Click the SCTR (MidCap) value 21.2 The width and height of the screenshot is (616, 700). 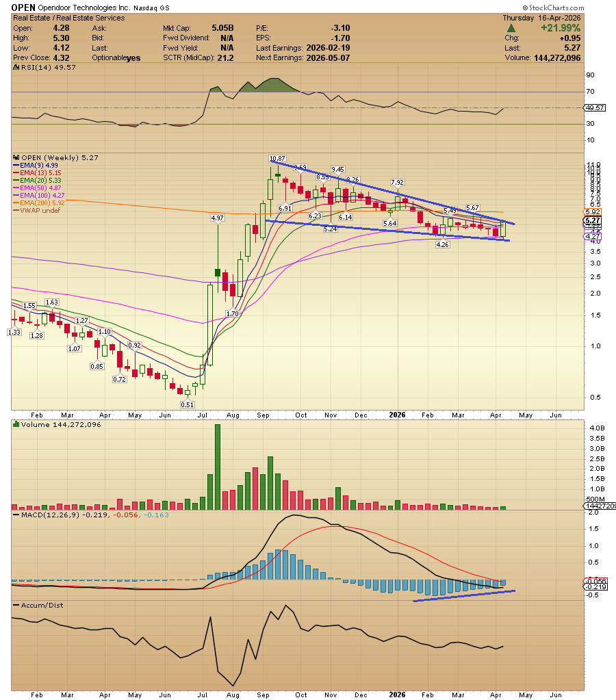click(226, 58)
